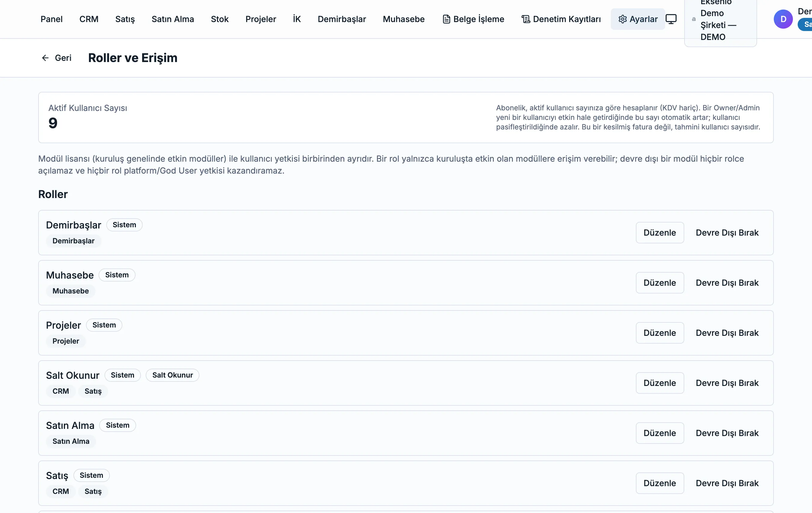Click the Roller ve Erişim page title
Image resolution: width=812 pixels, height=513 pixels.
click(x=133, y=58)
